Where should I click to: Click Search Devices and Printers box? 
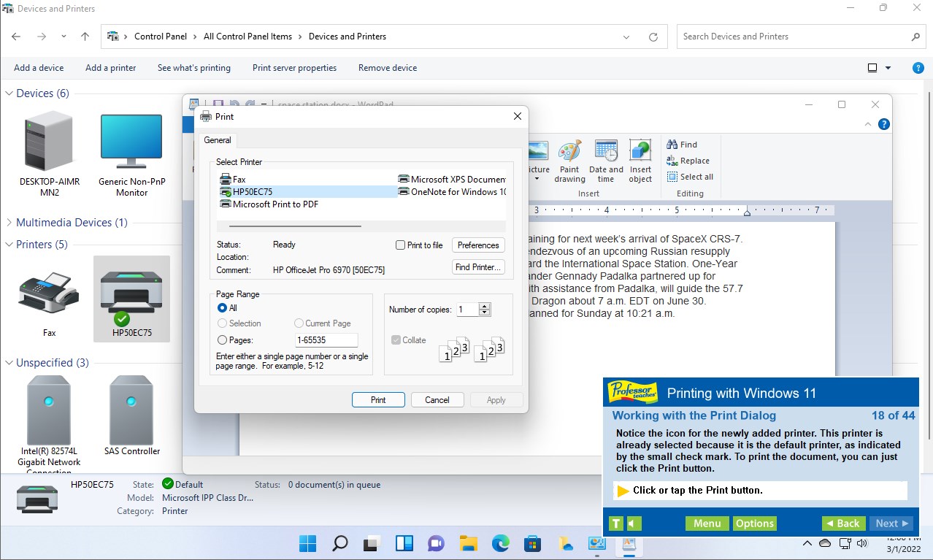click(x=802, y=37)
